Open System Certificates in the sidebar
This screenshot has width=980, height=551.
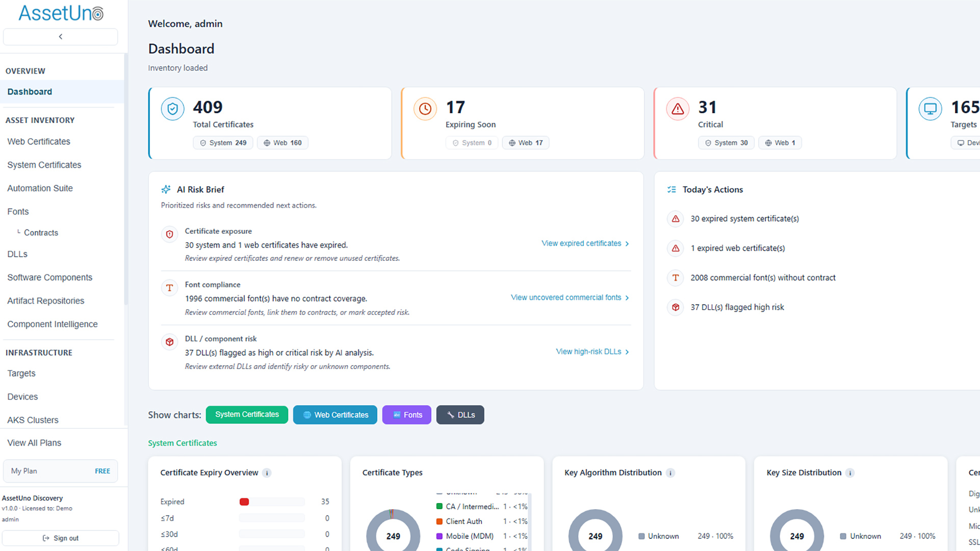point(44,165)
